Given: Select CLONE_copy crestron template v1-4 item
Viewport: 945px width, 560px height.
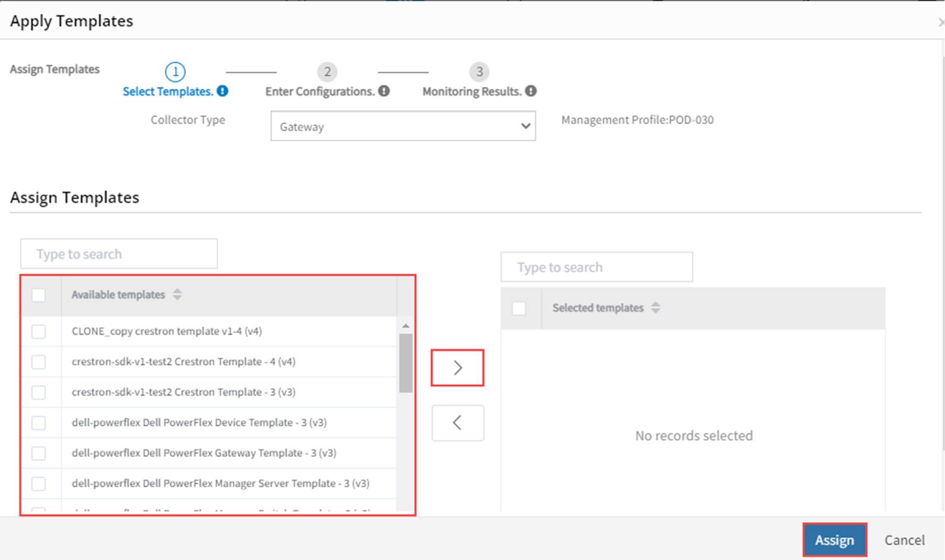Looking at the screenshot, I should point(39,330).
